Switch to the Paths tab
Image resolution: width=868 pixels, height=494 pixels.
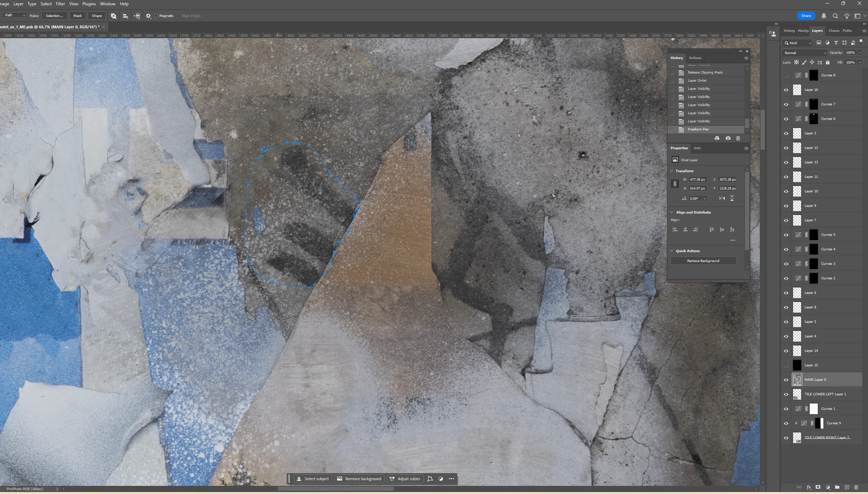847,31
